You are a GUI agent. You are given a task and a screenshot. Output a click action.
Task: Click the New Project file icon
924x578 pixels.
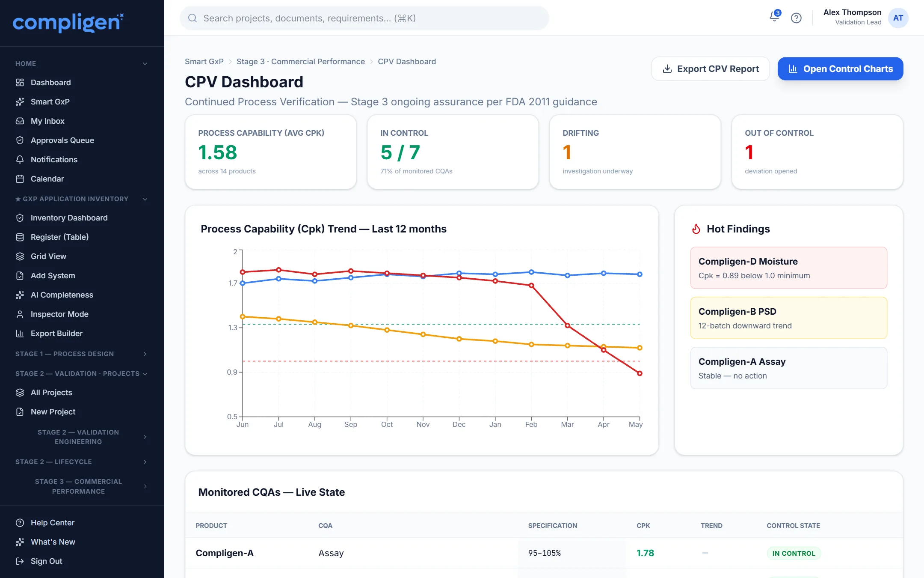coord(20,411)
